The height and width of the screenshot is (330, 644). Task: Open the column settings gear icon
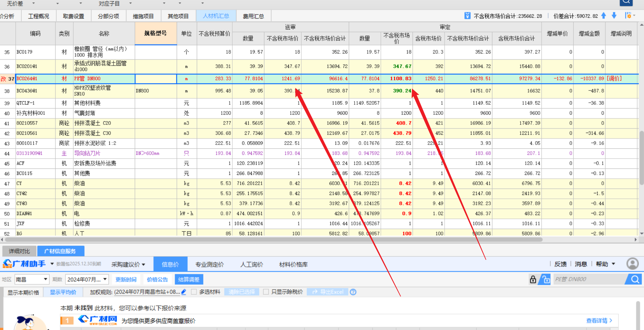click(628, 15)
